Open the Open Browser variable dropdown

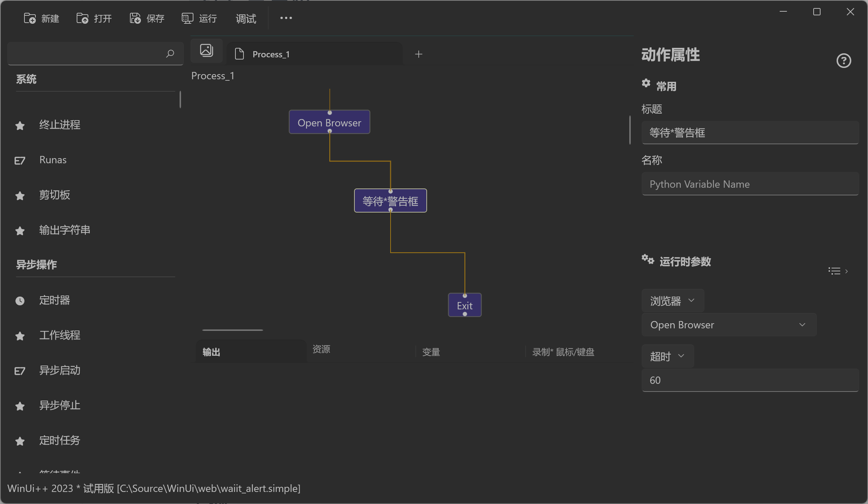[x=729, y=325]
